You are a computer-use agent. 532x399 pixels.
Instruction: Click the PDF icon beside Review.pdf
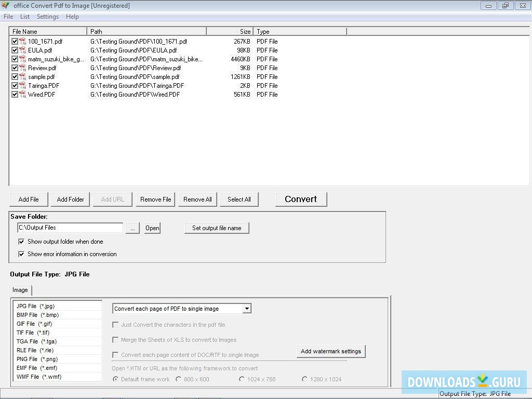coord(22,68)
